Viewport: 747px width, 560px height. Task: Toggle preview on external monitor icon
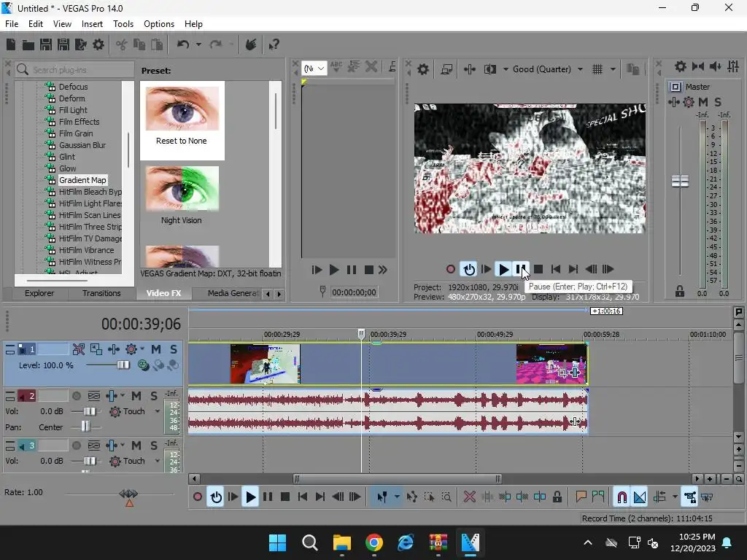[446, 69]
